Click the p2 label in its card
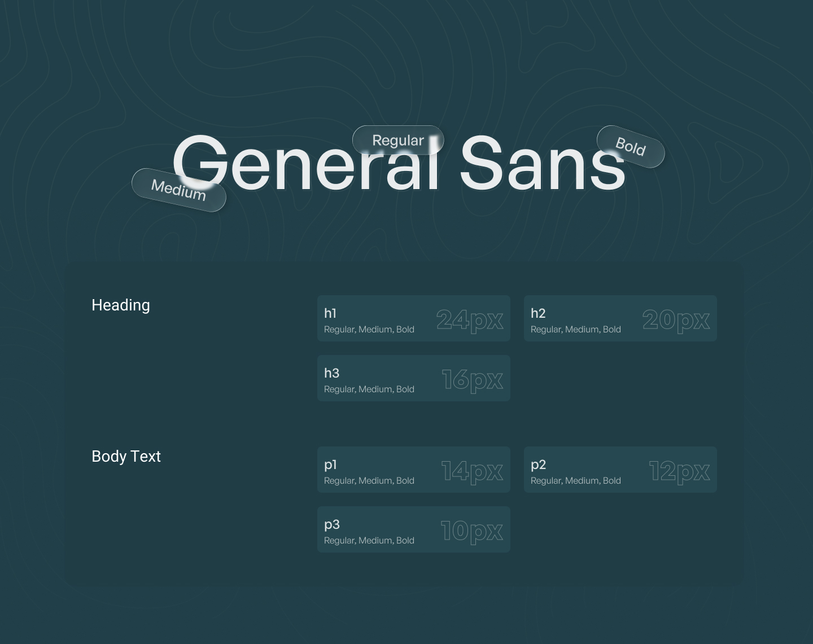Viewport: 813px width, 644px height. coord(538,465)
